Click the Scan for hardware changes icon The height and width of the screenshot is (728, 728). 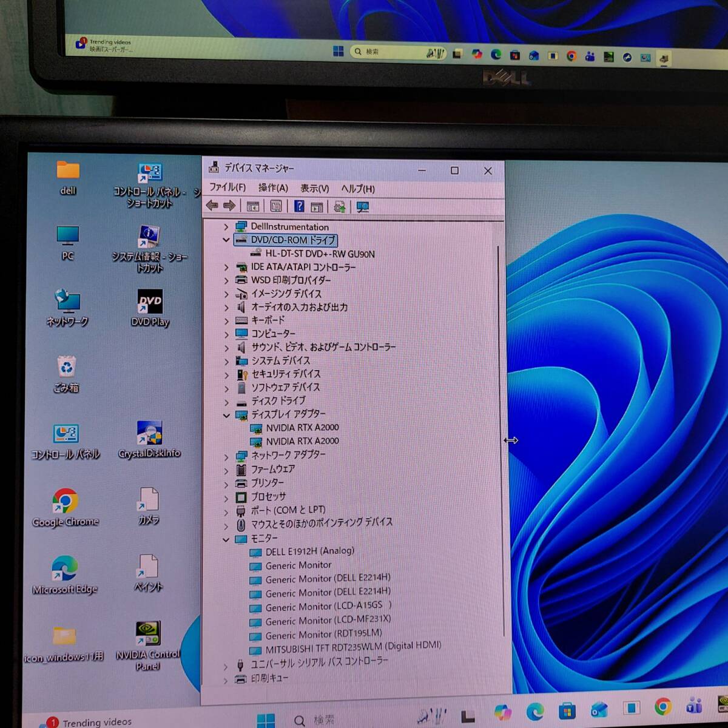pos(363,207)
